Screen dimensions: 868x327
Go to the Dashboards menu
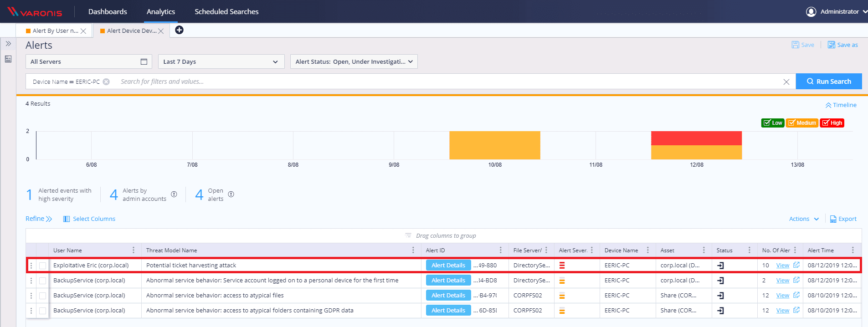pos(108,11)
